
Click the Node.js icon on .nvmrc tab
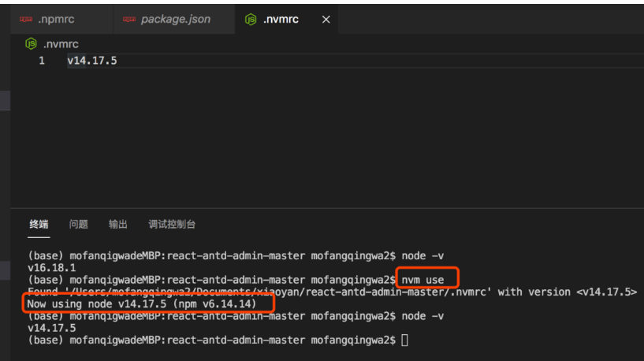tap(251, 19)
